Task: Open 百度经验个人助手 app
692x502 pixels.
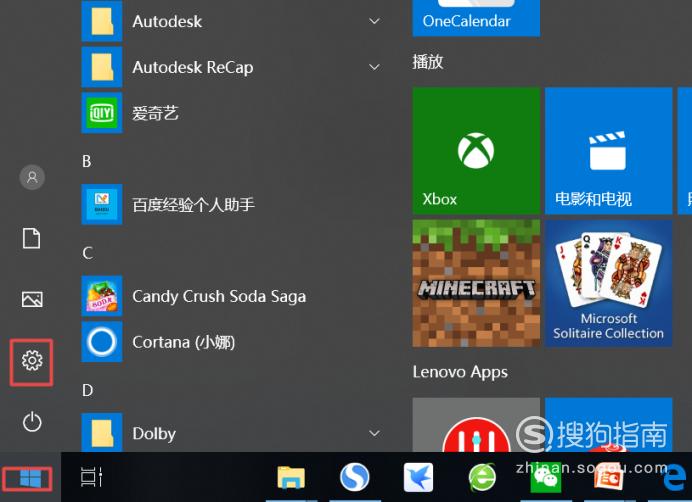Action: [233, 204]
